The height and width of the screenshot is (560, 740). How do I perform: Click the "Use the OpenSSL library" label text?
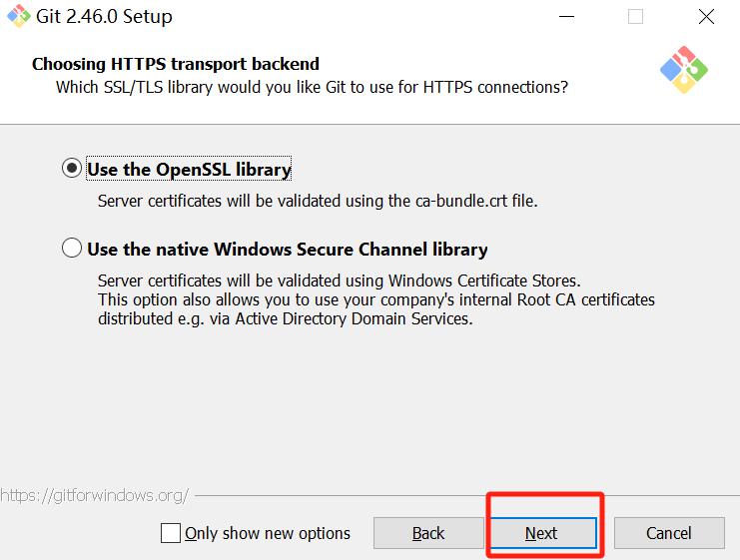[x=189, y=170]
